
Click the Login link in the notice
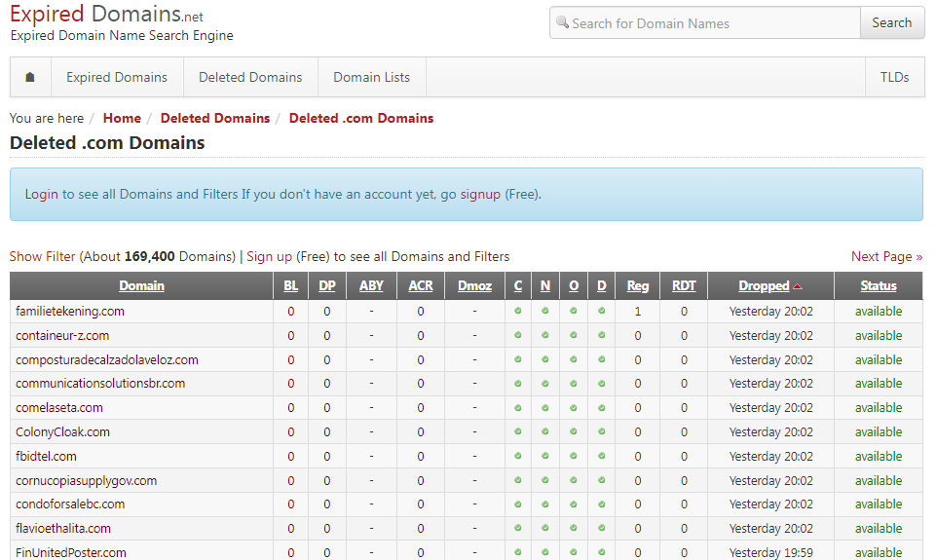tap(42, 194)
